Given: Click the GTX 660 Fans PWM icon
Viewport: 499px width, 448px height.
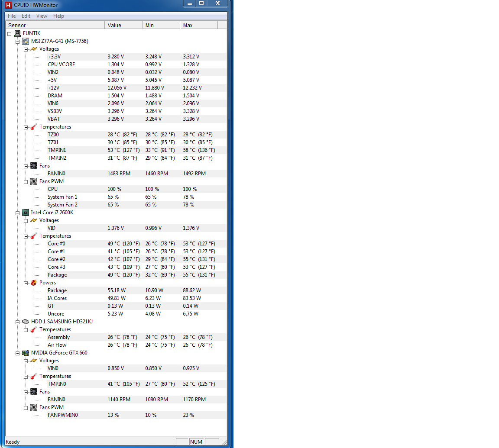Looking at the screenshot, I should [x=34, y=407].
